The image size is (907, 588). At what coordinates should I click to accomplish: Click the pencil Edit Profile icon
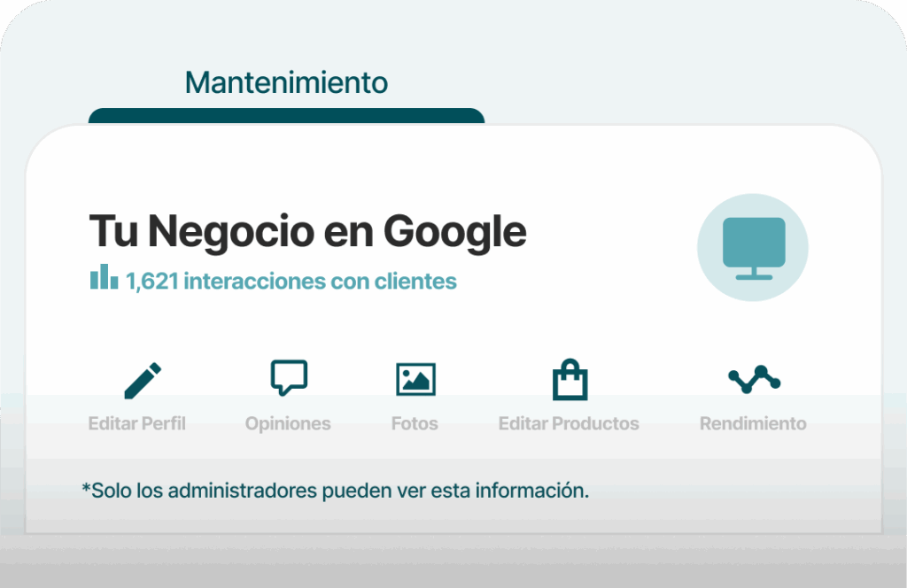pos(143,380)
